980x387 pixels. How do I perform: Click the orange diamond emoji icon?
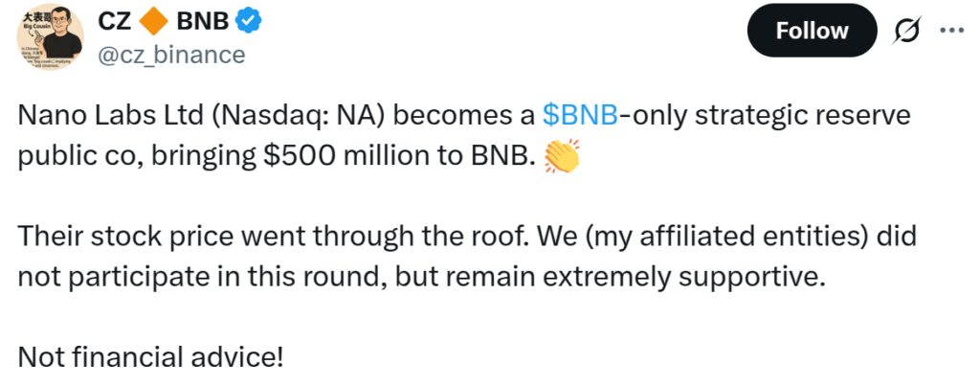click(x=157, y=19)
